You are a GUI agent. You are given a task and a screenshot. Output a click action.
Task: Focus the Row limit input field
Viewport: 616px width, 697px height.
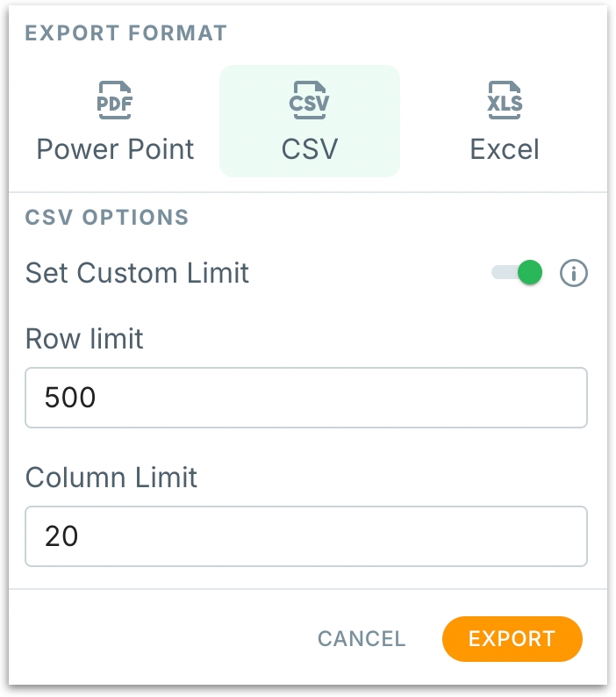point(305,398)
